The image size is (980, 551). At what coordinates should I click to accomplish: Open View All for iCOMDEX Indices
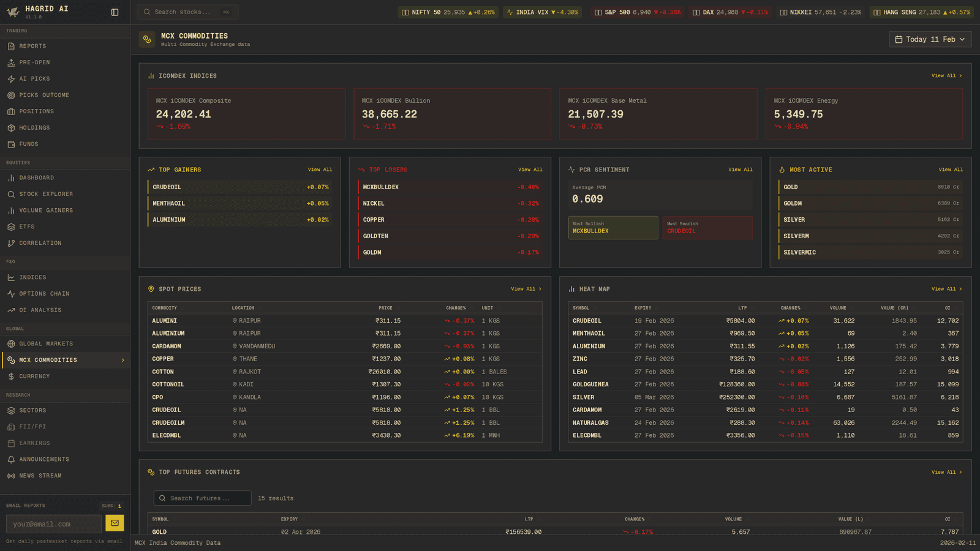click(946, 76)
